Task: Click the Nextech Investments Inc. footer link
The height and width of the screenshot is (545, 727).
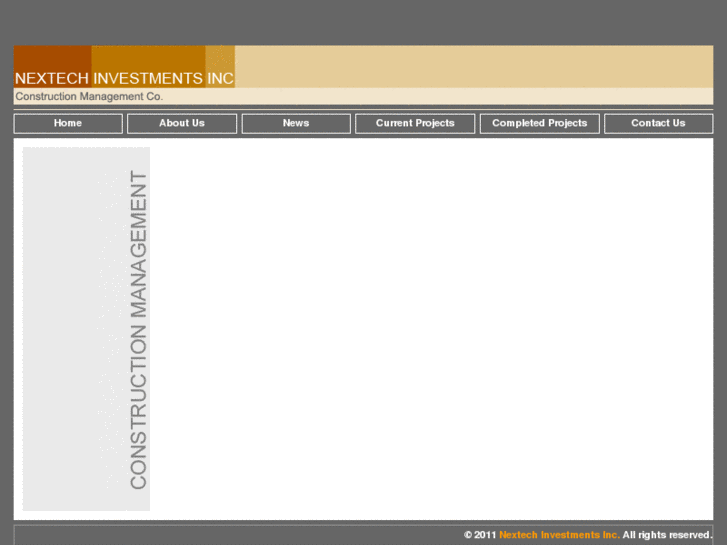Action: [x=559, y=535]
